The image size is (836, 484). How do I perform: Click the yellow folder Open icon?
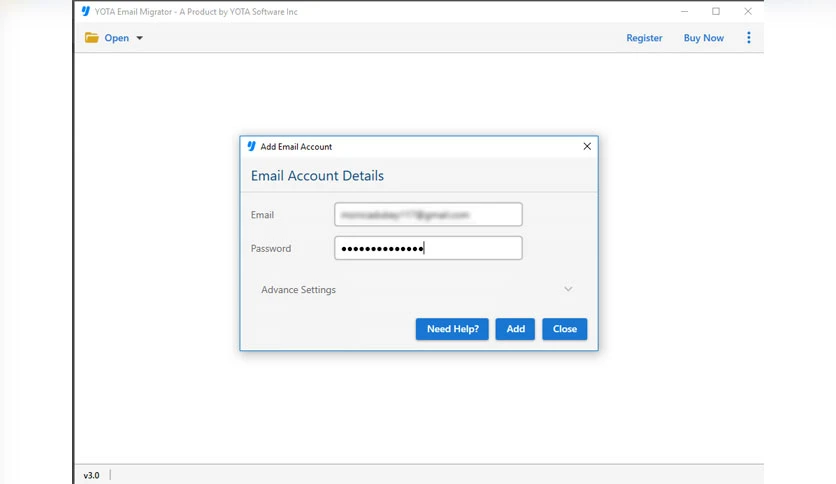pyautogui.click(x=92, y=38)
